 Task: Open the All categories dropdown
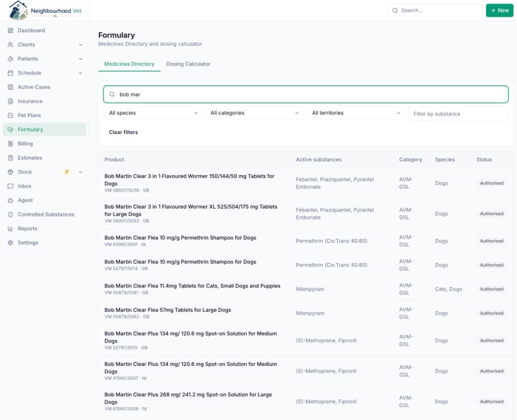[x=255, y=113]
